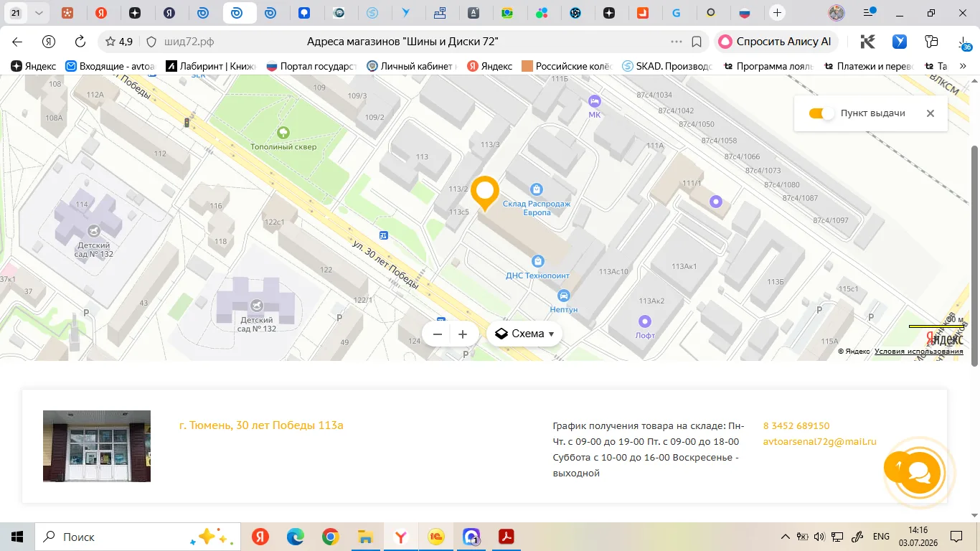The width and height of the screenshot is (980, 551).
Task: Go back using the browser back arrow
Action: [17, 42]
